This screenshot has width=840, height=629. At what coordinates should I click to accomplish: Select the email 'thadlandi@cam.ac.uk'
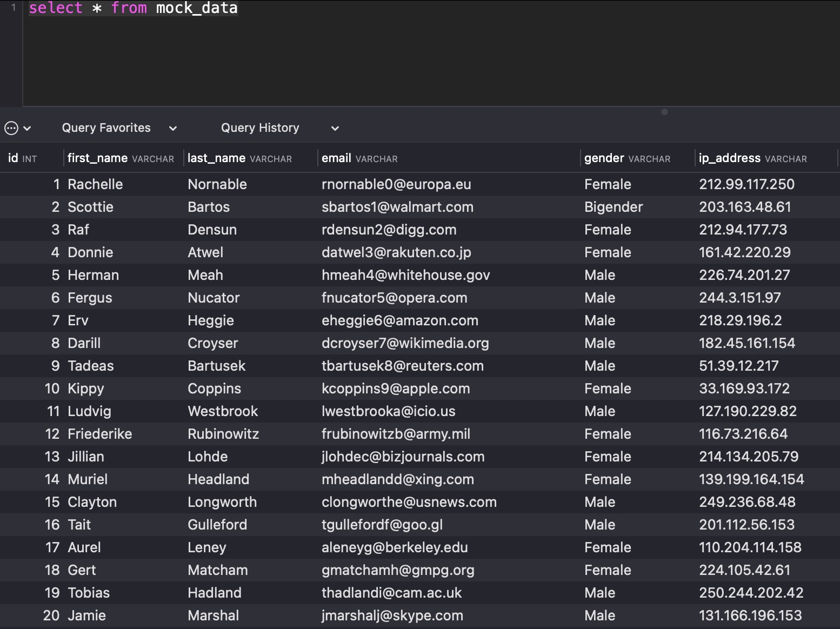(391, 593)
